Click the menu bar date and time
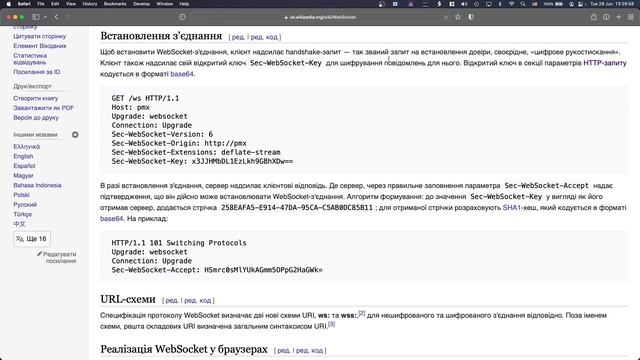The width and height of the screenshot is (640, 360). coord(611,4)
